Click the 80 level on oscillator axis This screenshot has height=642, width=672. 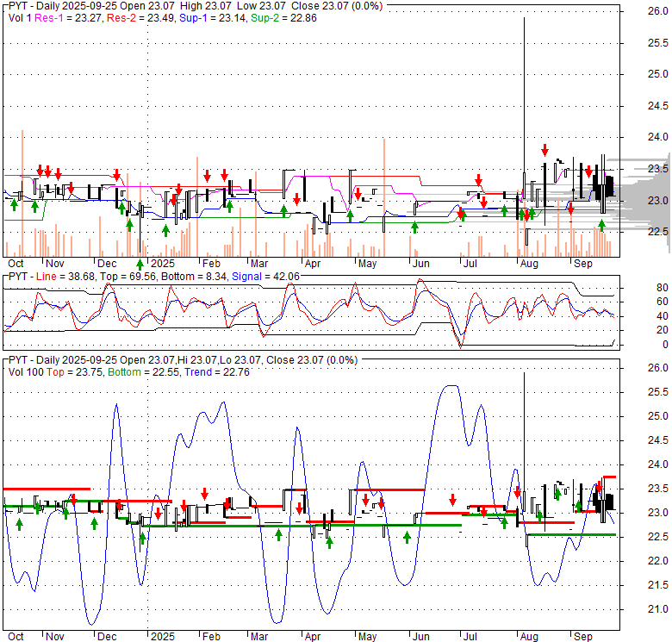pyautogui.click(x=663, y=288)
